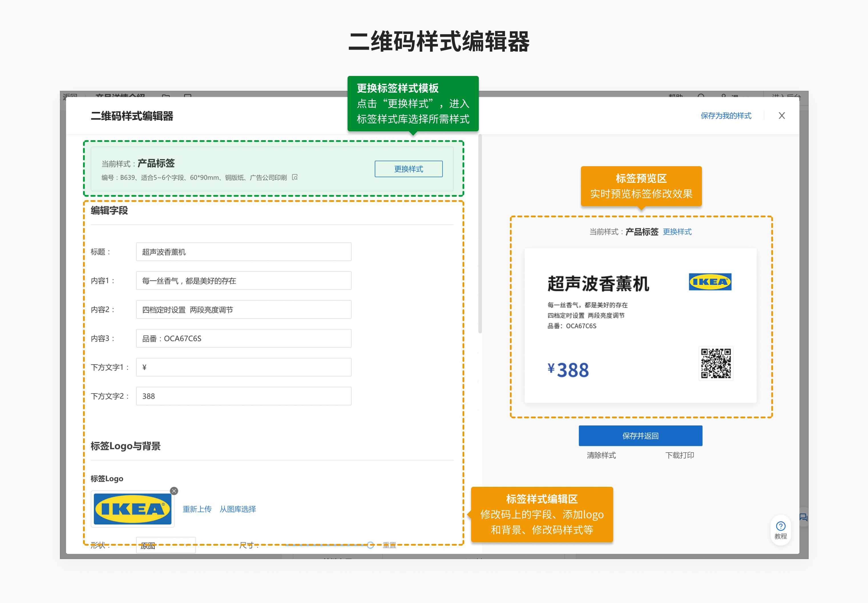Click 重新上传 to re-upload logo

[197, 509]
